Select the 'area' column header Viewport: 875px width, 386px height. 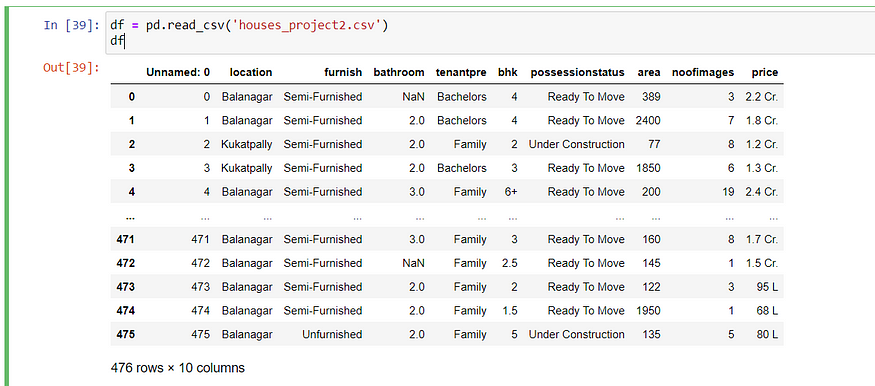pos(649,73)
